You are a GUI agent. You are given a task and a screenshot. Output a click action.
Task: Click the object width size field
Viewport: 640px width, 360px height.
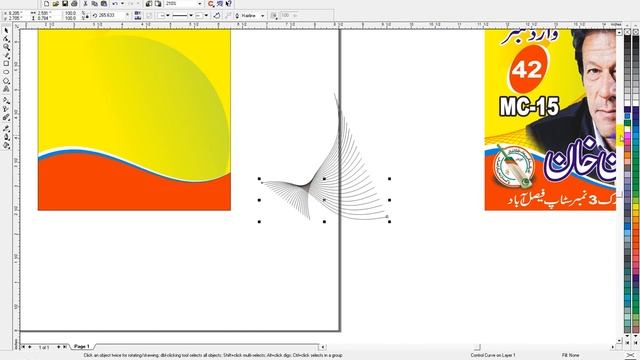pyautogui.click(x=44, y=13)
